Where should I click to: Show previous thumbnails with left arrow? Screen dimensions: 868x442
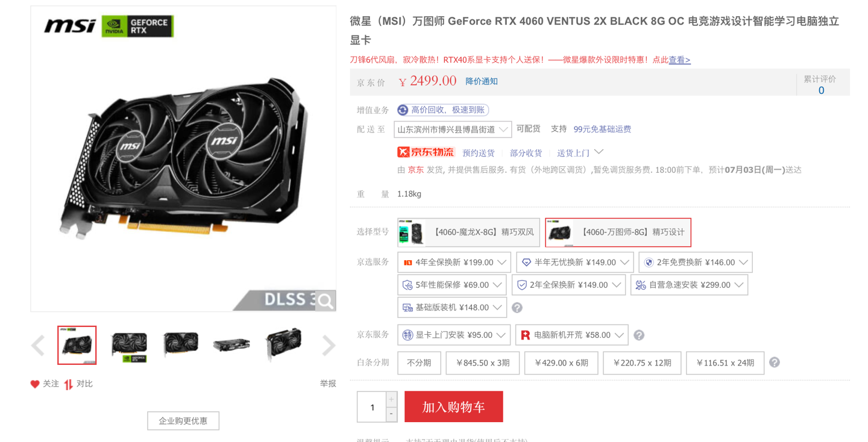pyautogui.click(x=38, y=346)
